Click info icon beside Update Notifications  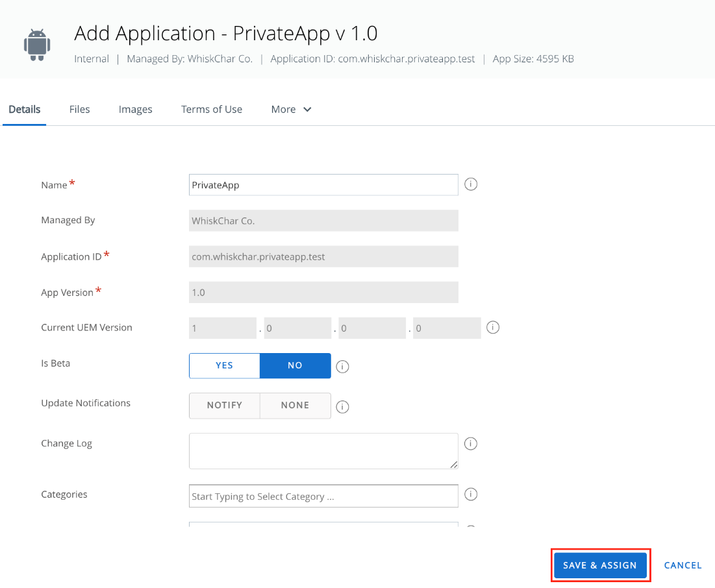coord(342,406)
